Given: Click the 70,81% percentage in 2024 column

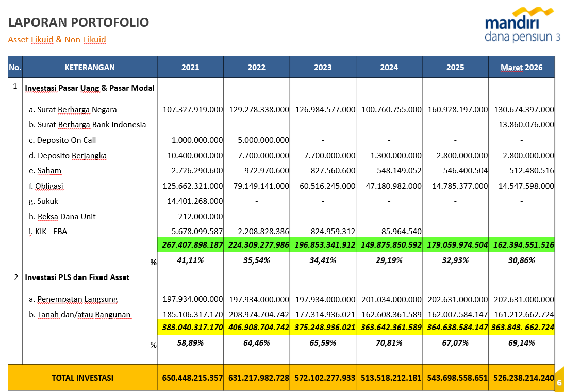Looking at the screenshot, I should 389,342.
